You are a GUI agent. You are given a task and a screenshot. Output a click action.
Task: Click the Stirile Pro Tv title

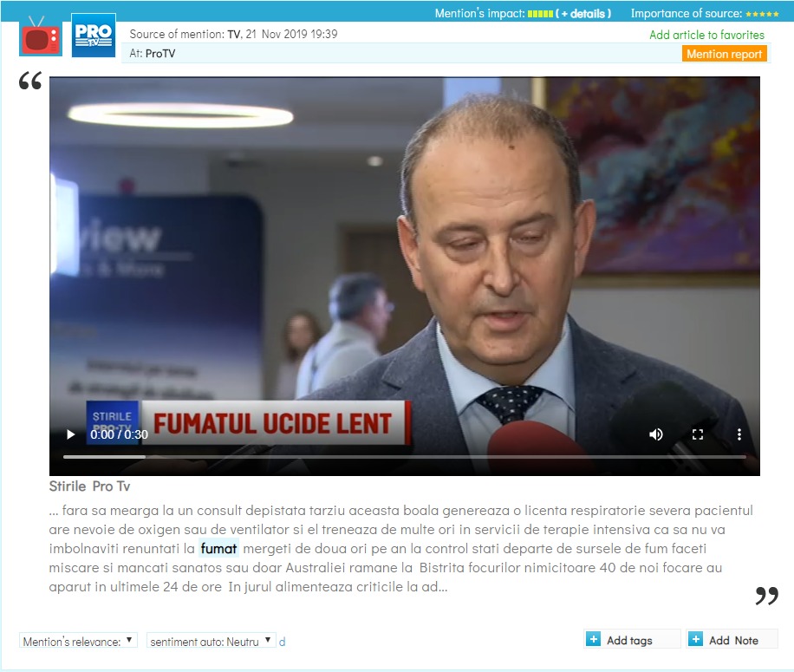point(89,486)
